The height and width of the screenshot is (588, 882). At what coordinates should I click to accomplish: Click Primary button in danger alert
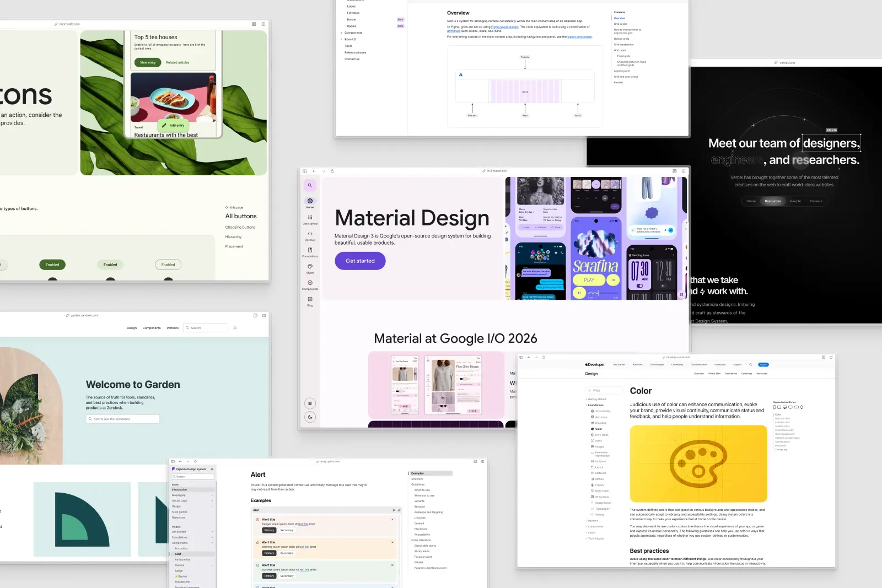pos(269,530)
